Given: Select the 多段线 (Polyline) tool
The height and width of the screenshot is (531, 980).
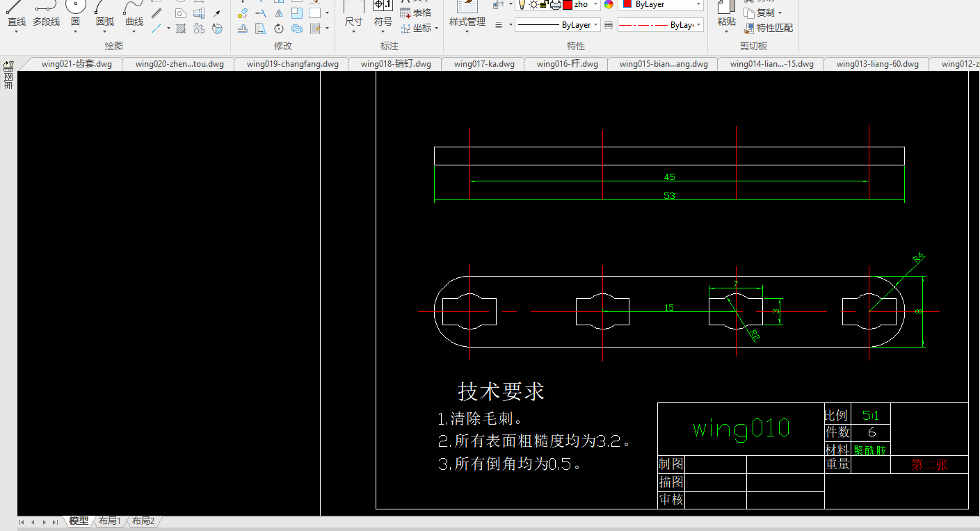Looking at the screenshot, I should coord(46,15).
